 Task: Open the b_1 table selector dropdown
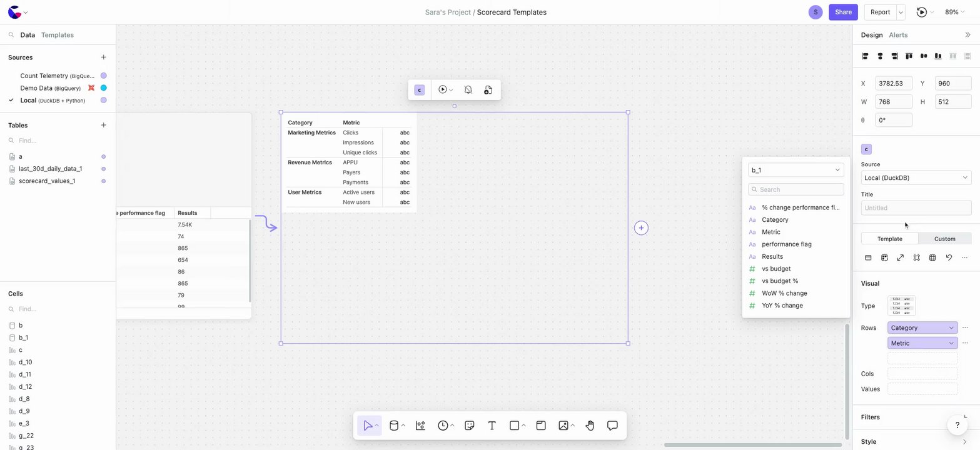coord(796,170)
